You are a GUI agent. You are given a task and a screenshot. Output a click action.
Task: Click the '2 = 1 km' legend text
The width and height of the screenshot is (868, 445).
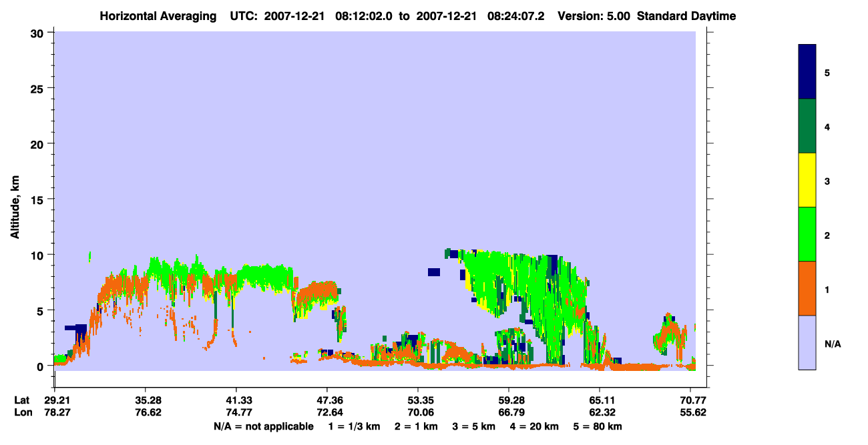coord(416,426)
